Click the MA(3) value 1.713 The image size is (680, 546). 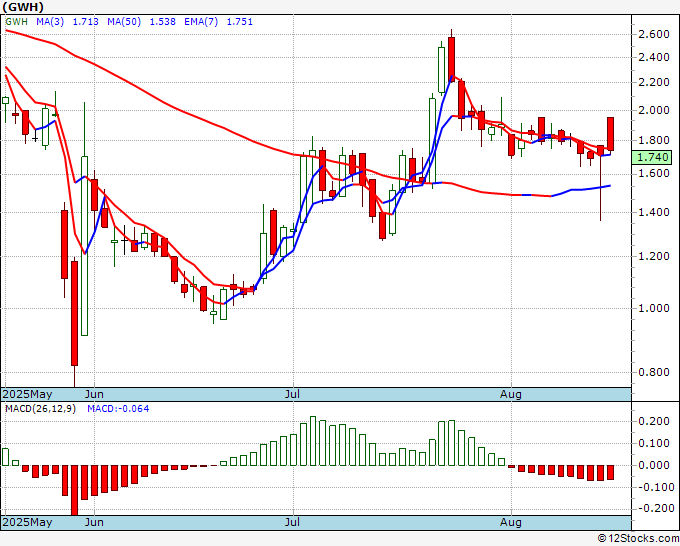[85, 22]
